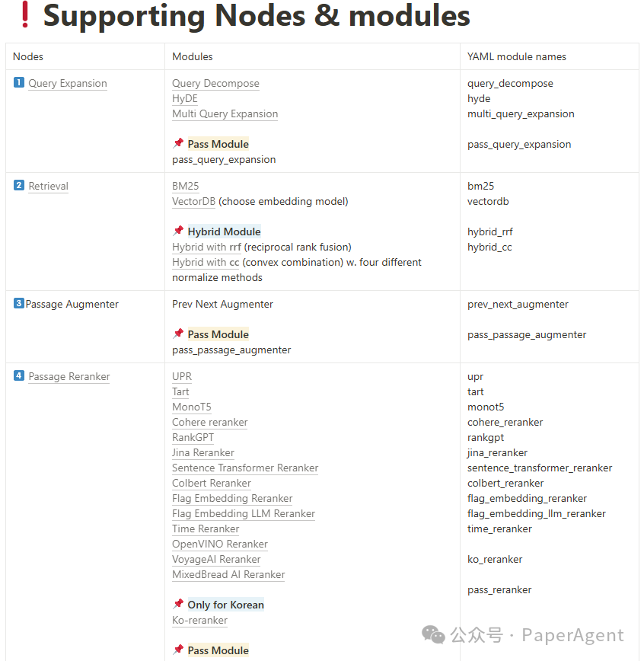Follow the Multi Query Expansion link
The image size is (644, 661).
point(225,113)
